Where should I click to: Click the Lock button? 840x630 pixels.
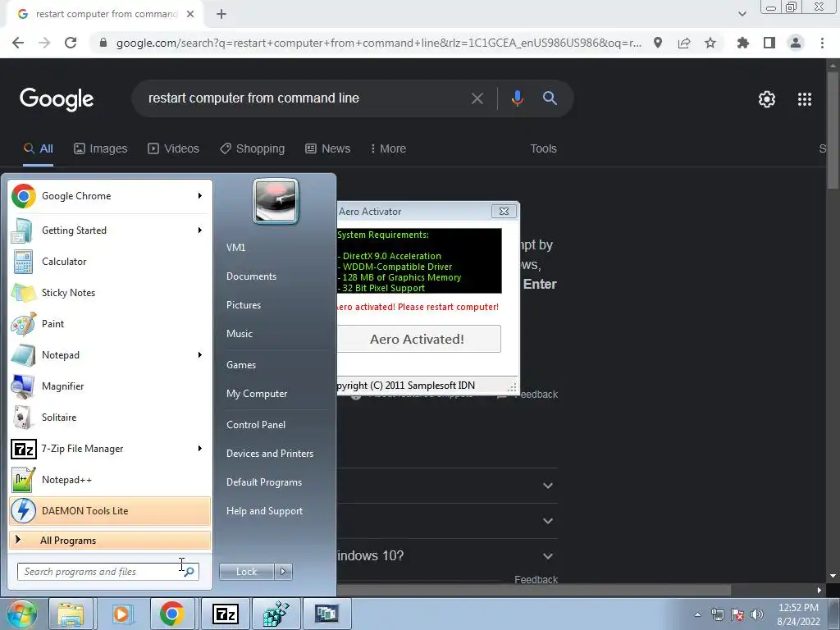click(247, 572)
